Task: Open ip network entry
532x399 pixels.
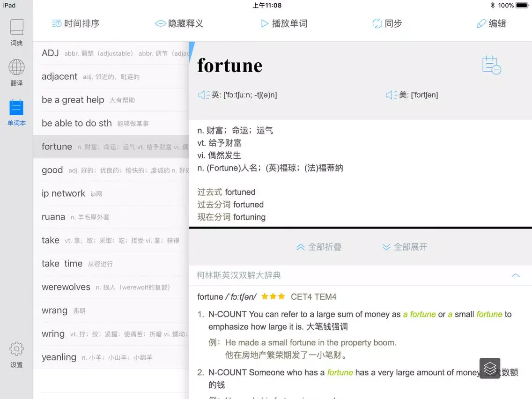Action: [111, 193]
